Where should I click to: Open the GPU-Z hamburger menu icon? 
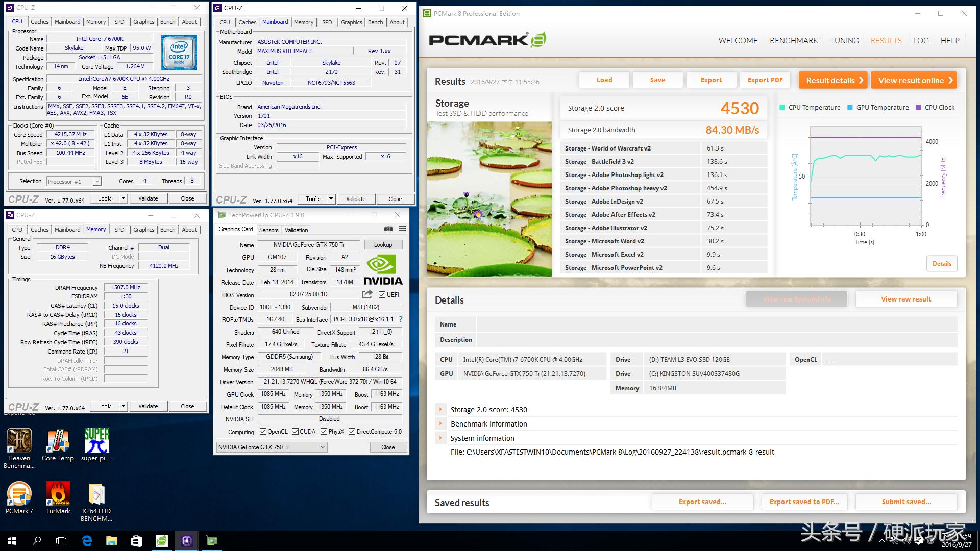click(402, 229)
